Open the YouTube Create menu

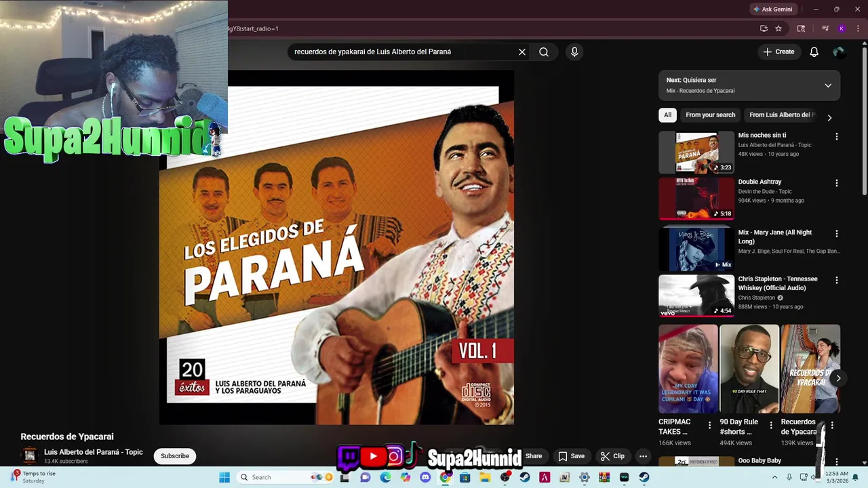[778, 52]
